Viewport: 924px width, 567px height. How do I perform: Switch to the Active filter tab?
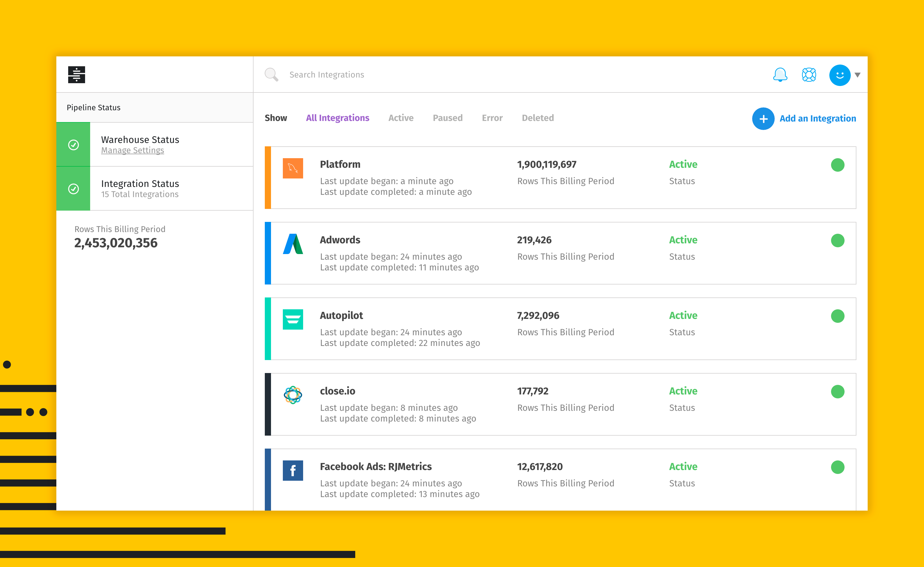click(401, 118)
